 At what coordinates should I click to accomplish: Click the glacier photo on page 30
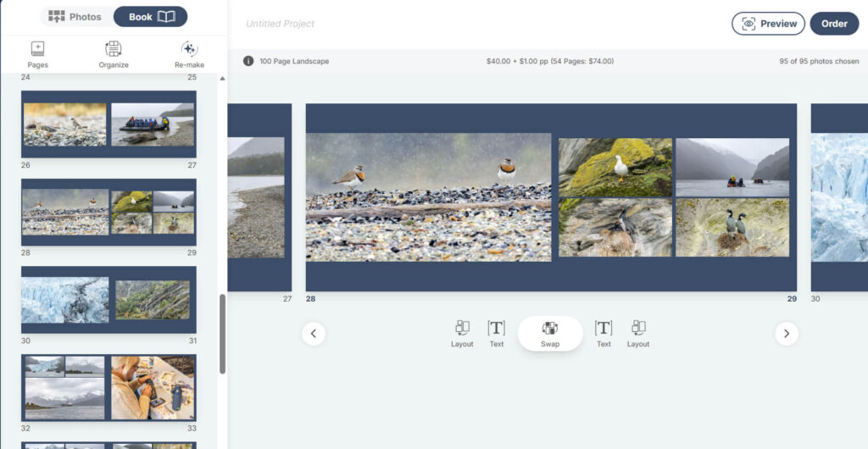click(839, 197)
